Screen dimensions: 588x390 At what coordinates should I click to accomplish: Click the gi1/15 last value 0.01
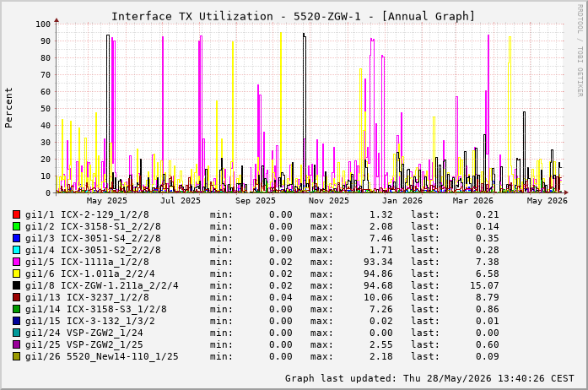(x=487, y=321)
